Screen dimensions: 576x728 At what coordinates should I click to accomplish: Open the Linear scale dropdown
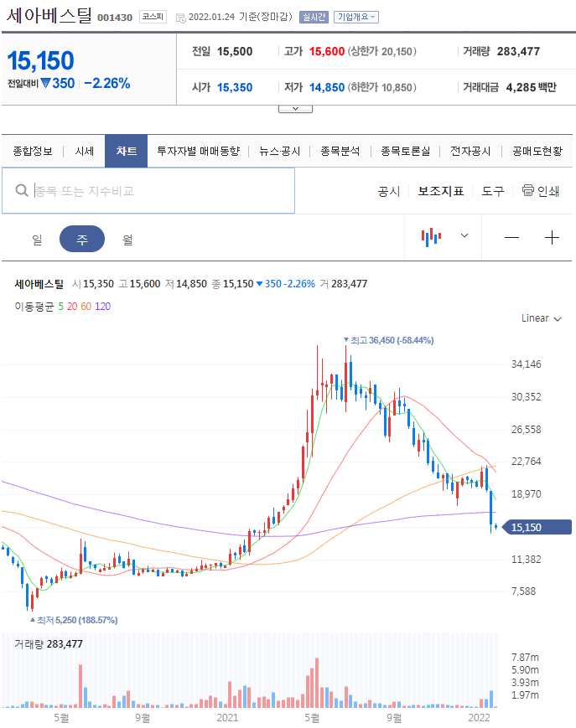541,318
